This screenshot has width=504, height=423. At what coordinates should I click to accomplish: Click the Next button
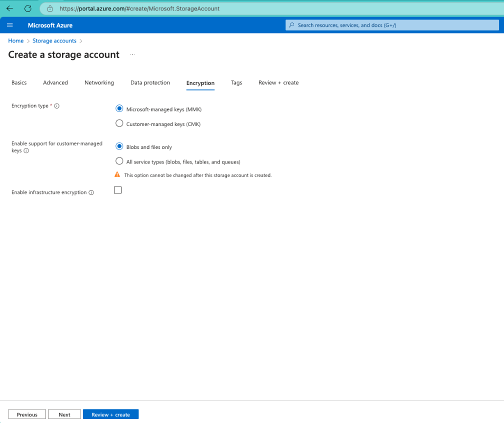[x=64, y=414]
